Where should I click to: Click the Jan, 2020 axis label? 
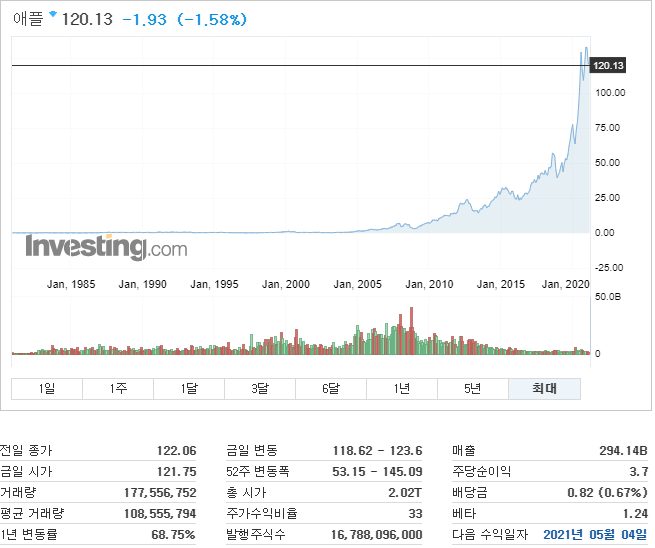(x=566, y=284)
